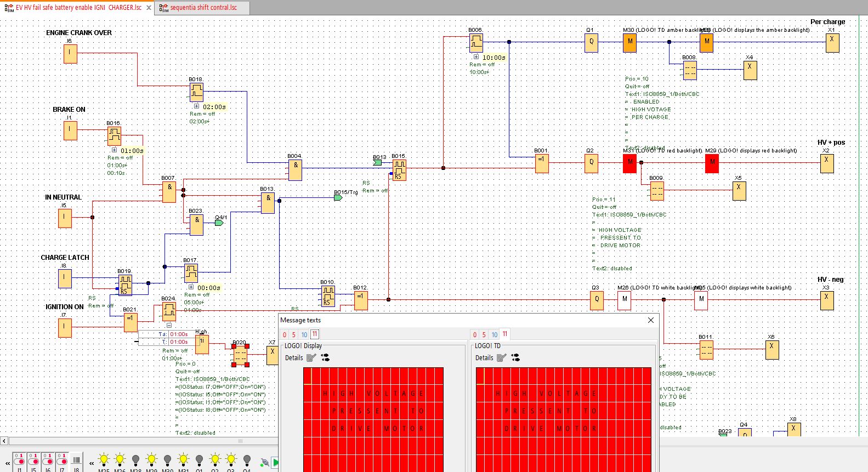Select the B020 message text block

(240, 355)
